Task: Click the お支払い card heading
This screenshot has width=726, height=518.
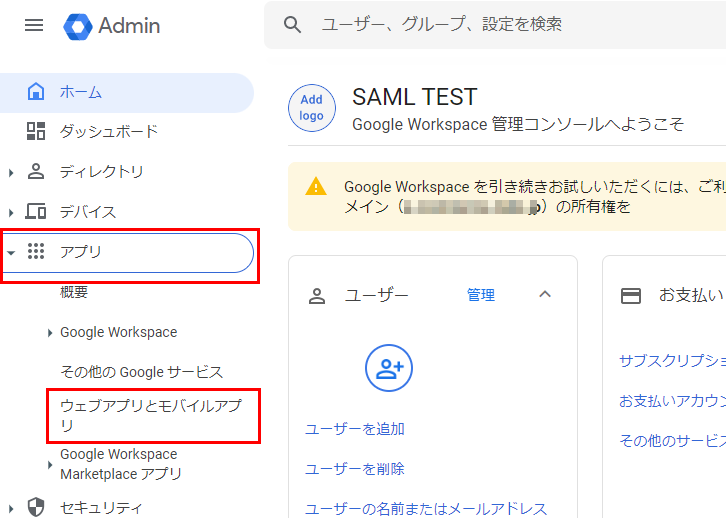Action: point(691,295)
